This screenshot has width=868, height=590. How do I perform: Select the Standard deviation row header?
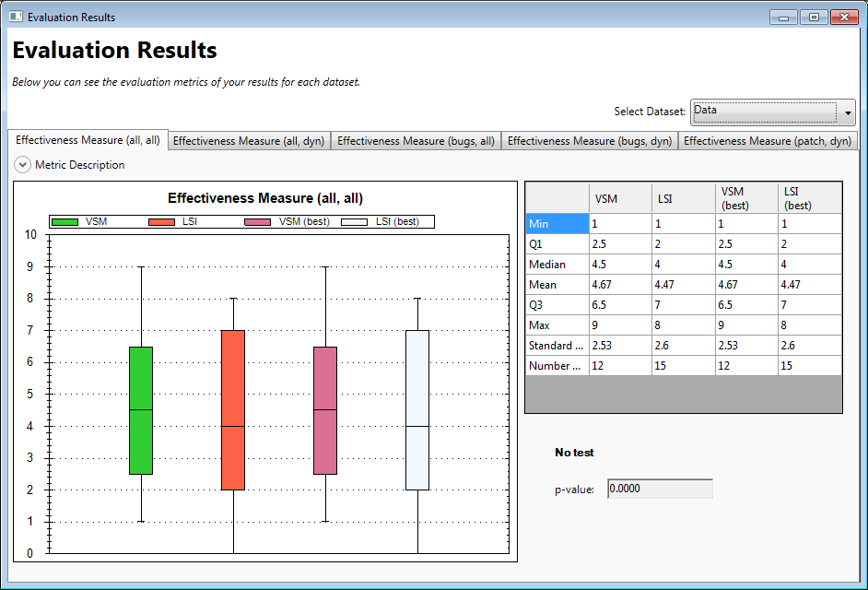click(x=557, y=345)
